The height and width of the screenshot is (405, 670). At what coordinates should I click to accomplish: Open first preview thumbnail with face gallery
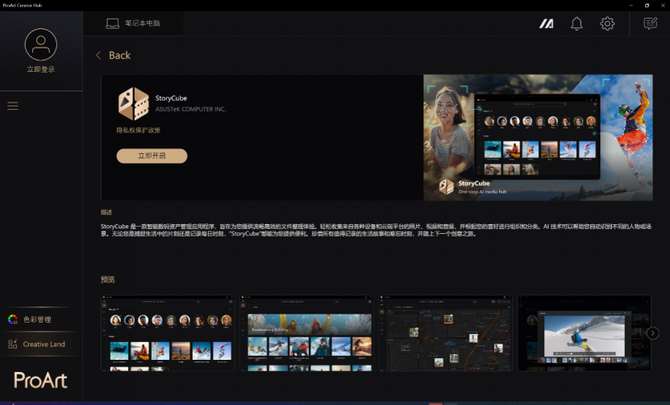167,333
